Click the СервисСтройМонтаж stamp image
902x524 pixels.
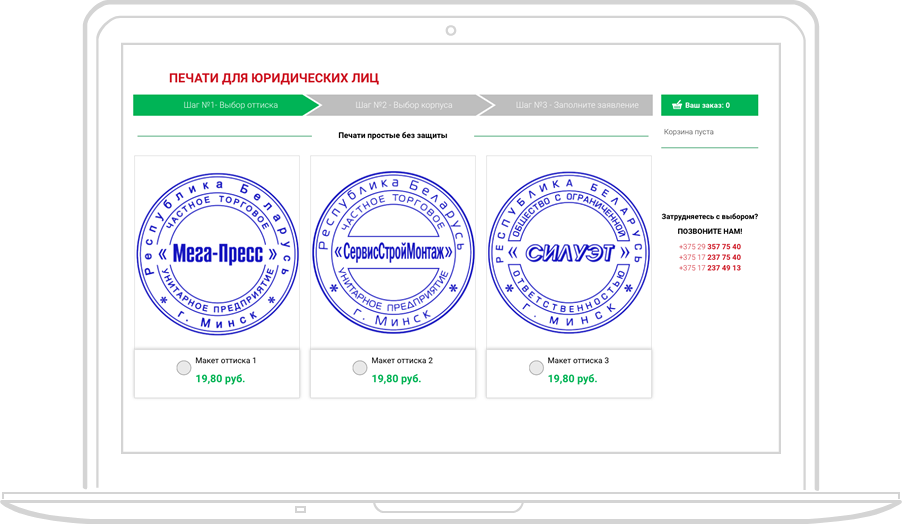[393, 252]
